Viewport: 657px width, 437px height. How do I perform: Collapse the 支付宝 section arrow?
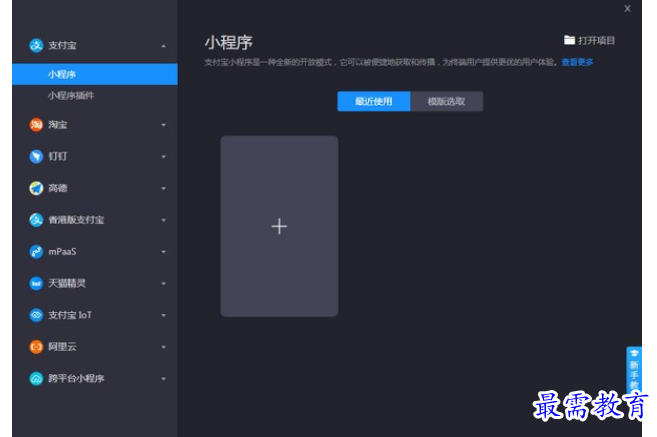[164, 46]
